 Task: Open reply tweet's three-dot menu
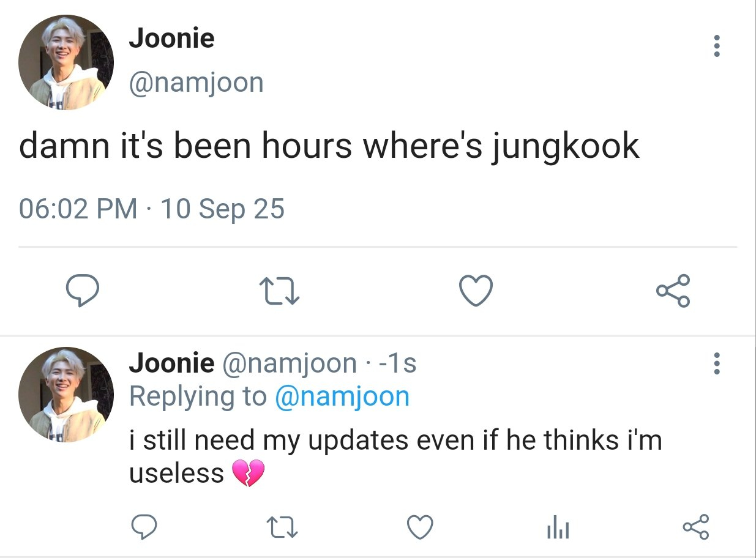click(717, 363)
